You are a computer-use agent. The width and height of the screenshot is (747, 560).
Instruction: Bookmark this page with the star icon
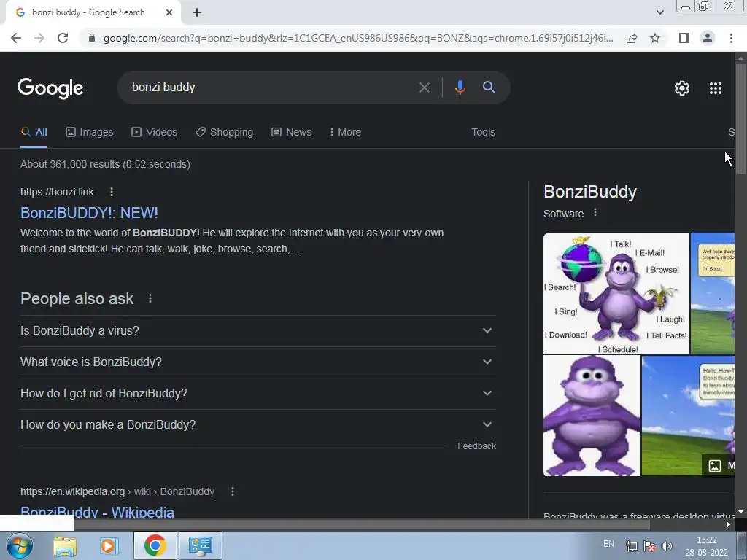pyautogui.click(x=655, y=38)
